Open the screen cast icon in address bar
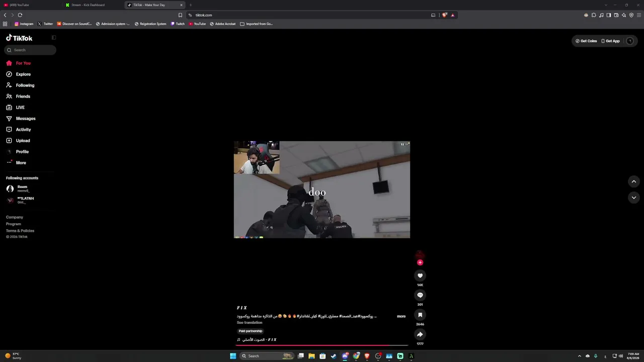 pyautogui.click(x=433, y=15)
